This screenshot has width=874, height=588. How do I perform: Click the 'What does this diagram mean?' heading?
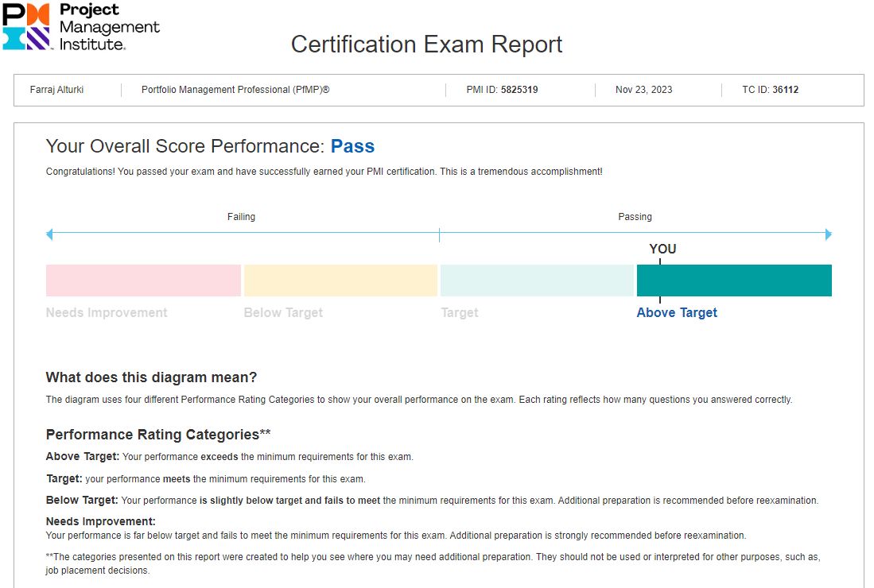[151, 377]
